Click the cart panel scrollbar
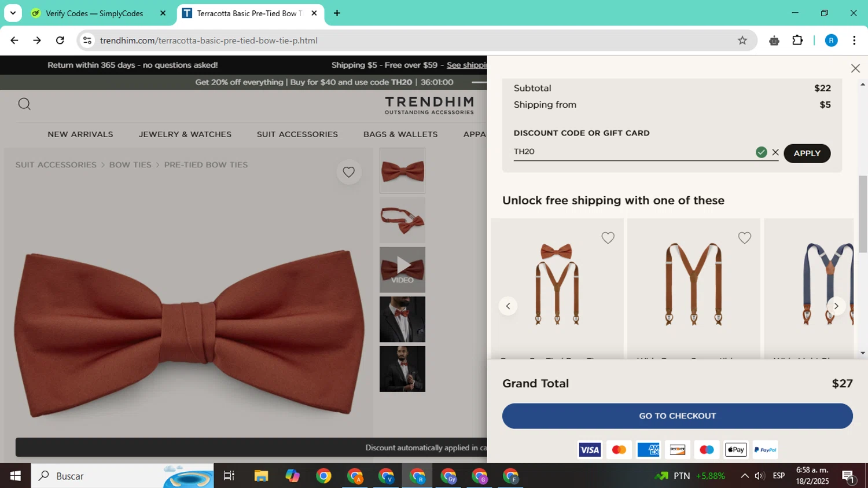This screenshot has width=868, height=488. 863,214
